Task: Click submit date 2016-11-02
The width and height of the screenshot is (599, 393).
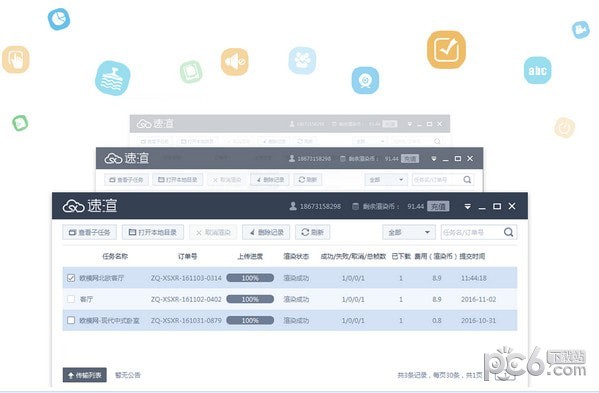Action: tap(479, 299)
